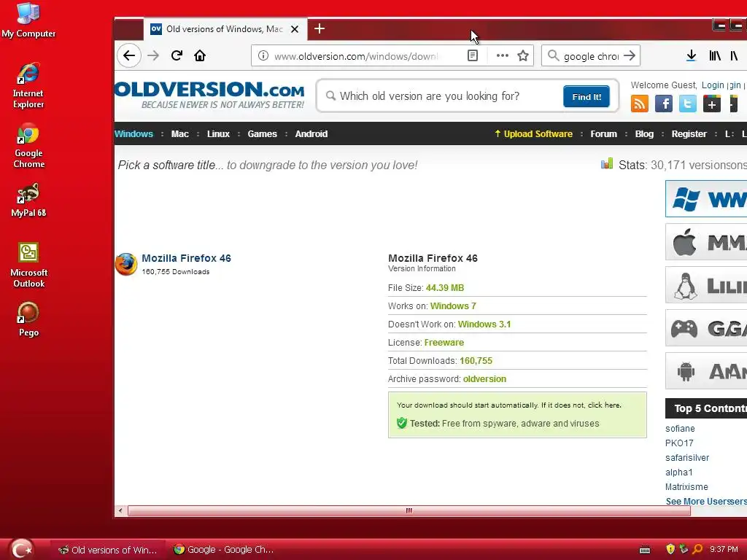Open the Windows category banner in sidebar

pos(706,198)
